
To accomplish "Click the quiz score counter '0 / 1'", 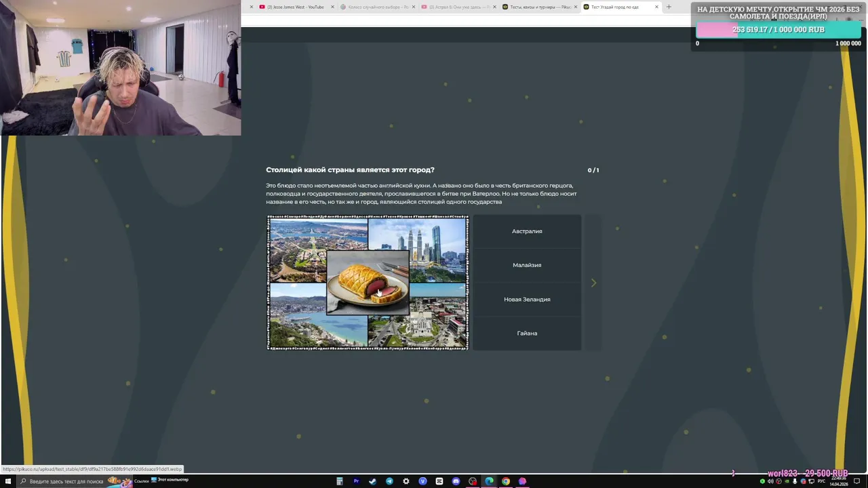I will tap(593, 170).
